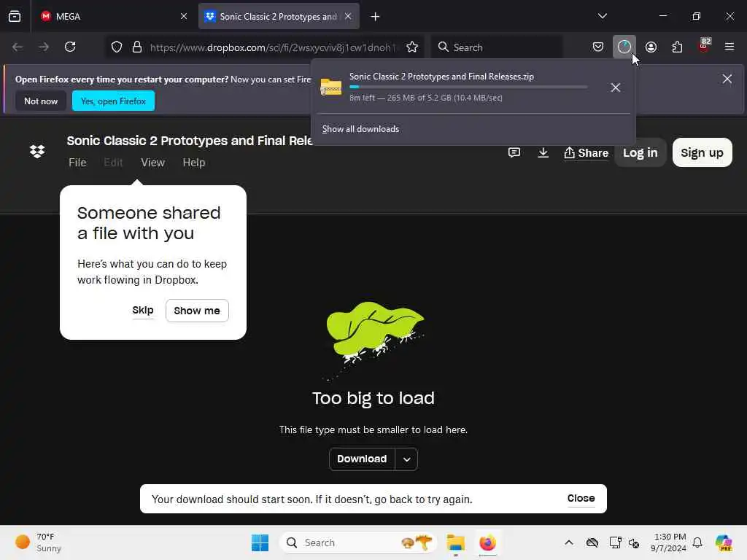Switch to the MEGA tab

click(x=113, y=16)
